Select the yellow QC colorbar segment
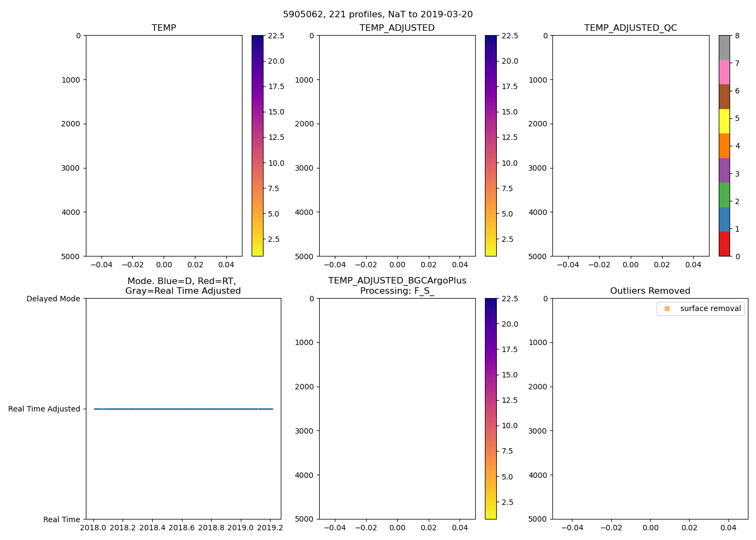756x540 pixels. tap(724, 122)
